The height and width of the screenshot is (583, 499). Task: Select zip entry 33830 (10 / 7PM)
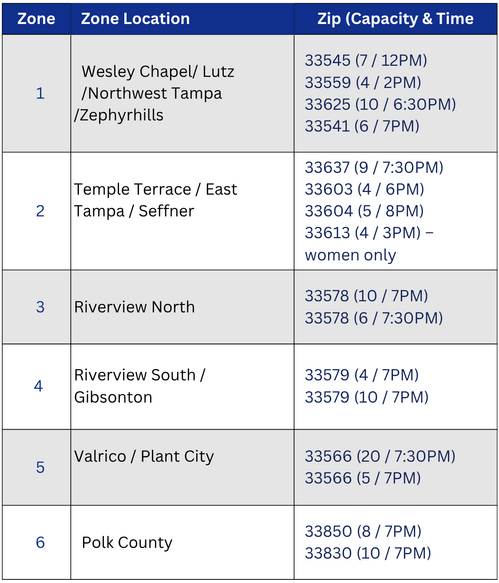(368, 553)
